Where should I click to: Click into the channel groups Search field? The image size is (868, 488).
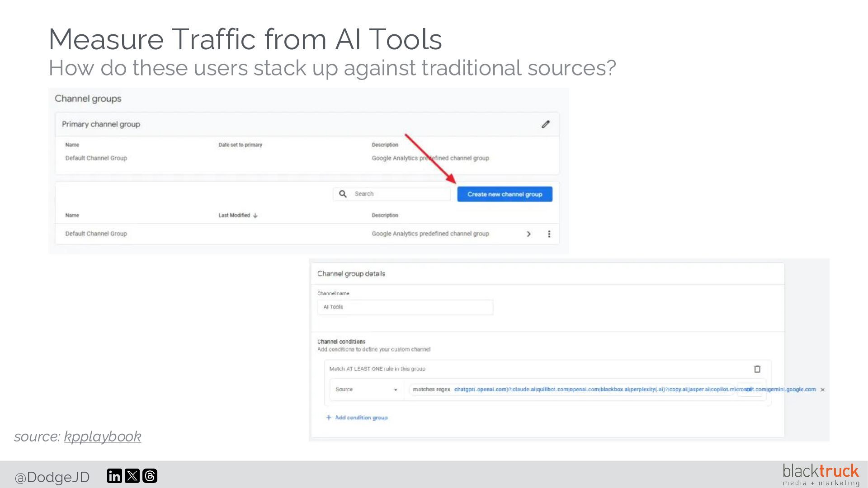tap(398, 194)
